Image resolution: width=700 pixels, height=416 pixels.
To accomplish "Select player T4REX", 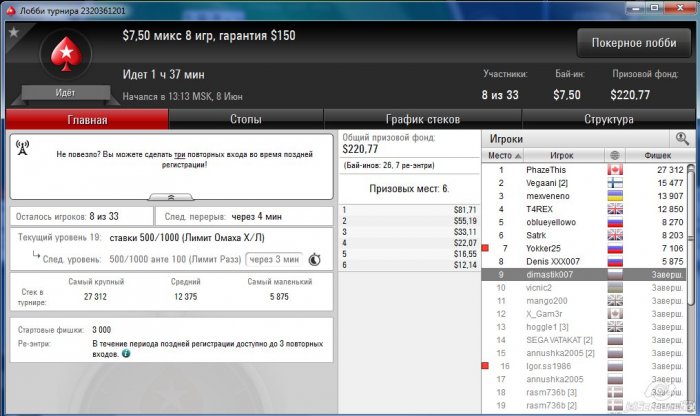I will (x=583, y=209).
